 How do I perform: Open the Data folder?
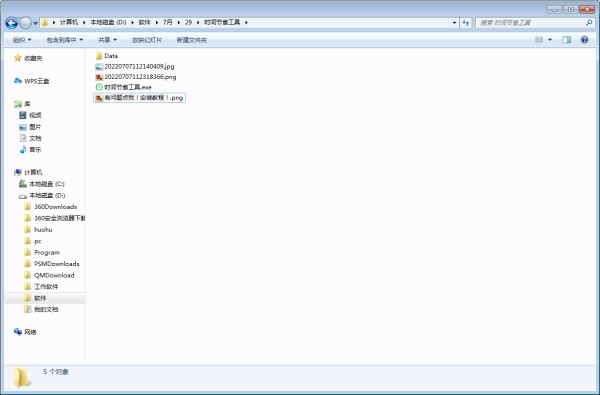pos(106,56)
